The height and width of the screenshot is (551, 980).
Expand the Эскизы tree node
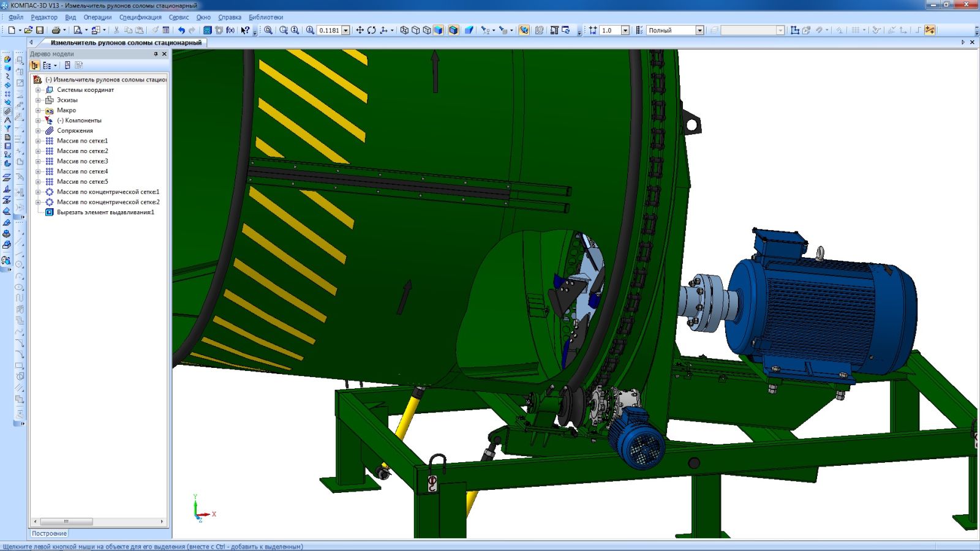pyautogui.click(x=38, y=100)
